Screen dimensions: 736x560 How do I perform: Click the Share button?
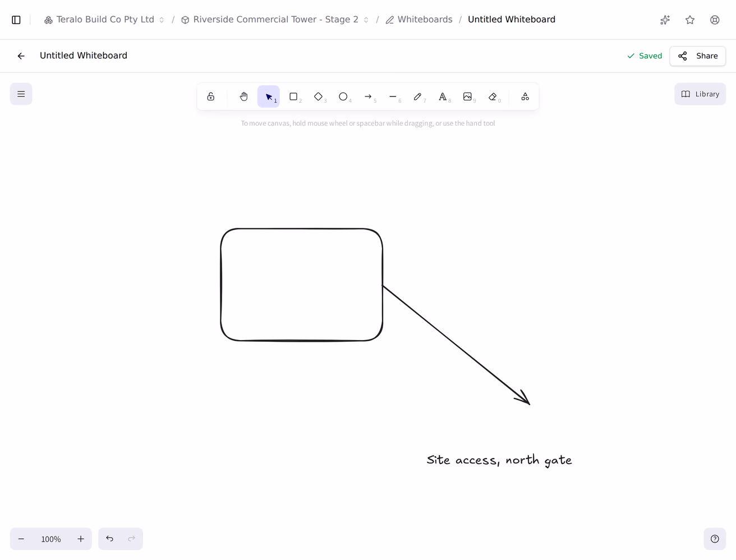(698, 56)
